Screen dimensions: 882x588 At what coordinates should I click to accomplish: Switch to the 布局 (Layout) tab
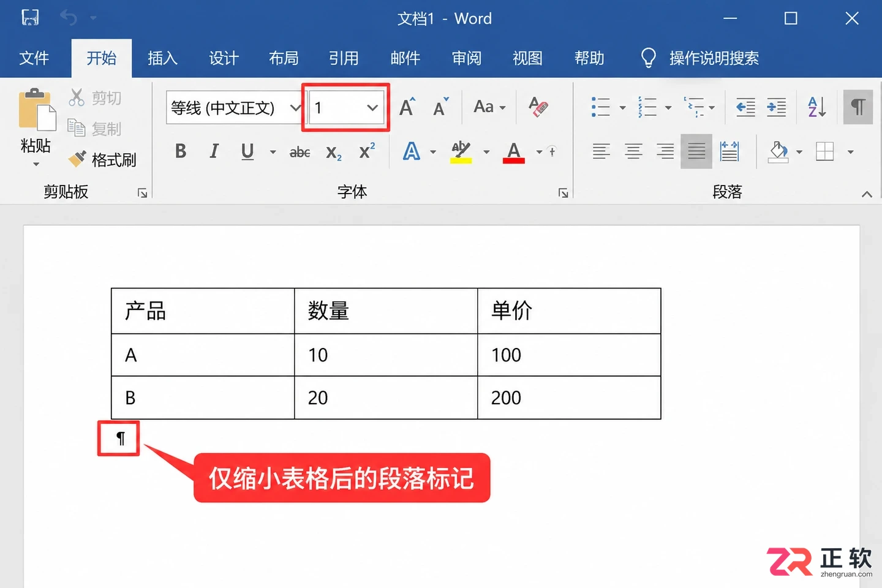point(284,58)
